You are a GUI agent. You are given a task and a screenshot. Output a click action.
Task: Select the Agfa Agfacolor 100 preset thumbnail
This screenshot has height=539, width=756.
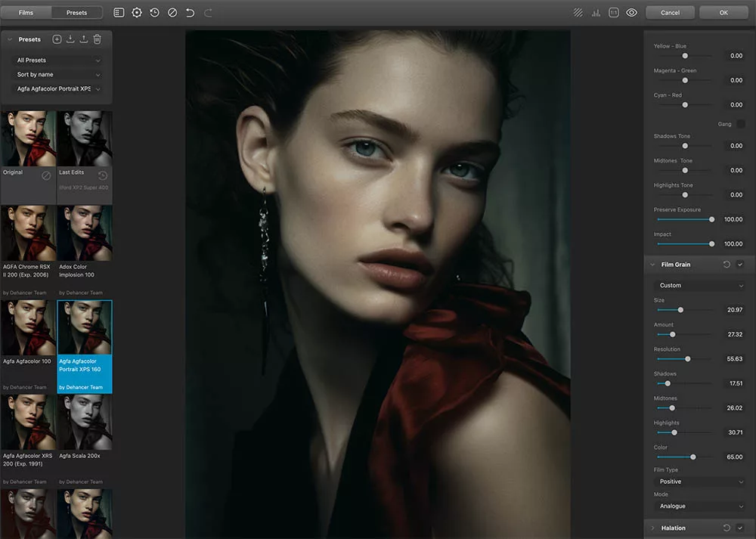tap(29, 327)
